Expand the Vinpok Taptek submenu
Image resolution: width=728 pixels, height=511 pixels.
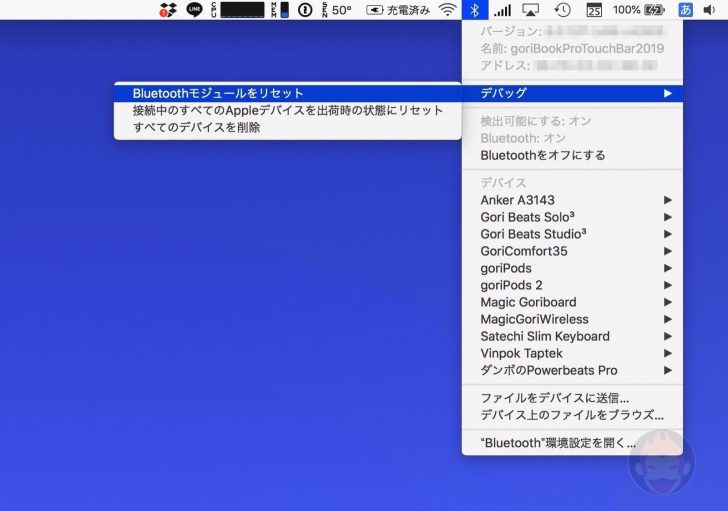tap(572, 353)
